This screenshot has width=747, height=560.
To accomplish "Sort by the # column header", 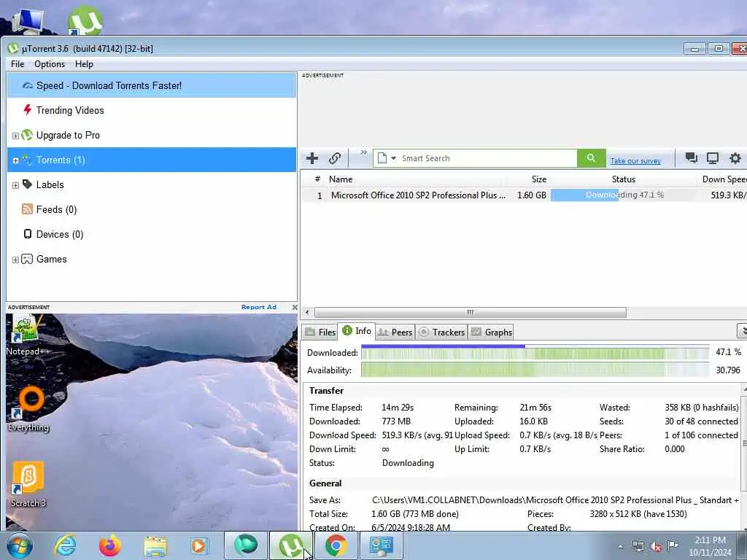I will click(317, 179).
